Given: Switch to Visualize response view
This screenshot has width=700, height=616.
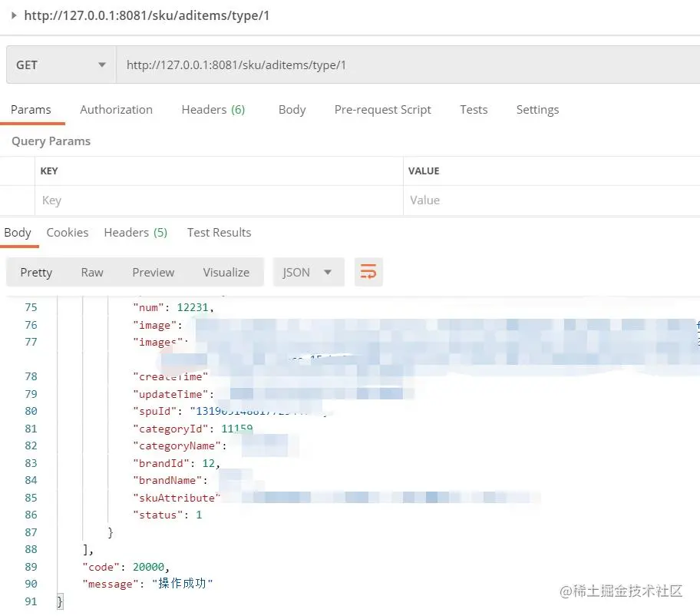Looking at the screenshot, I should tap(226, 272).
